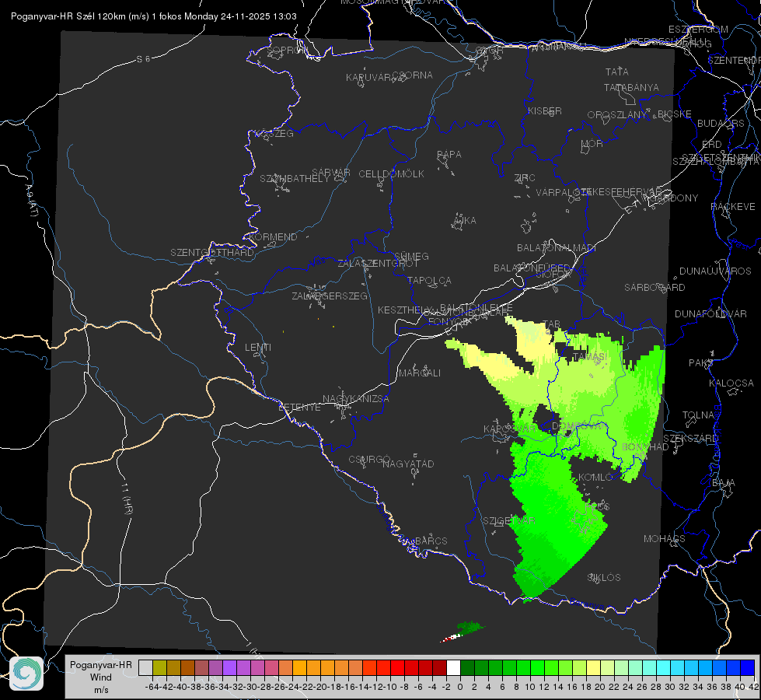Click the KORMEND city label

coord(273,237)
